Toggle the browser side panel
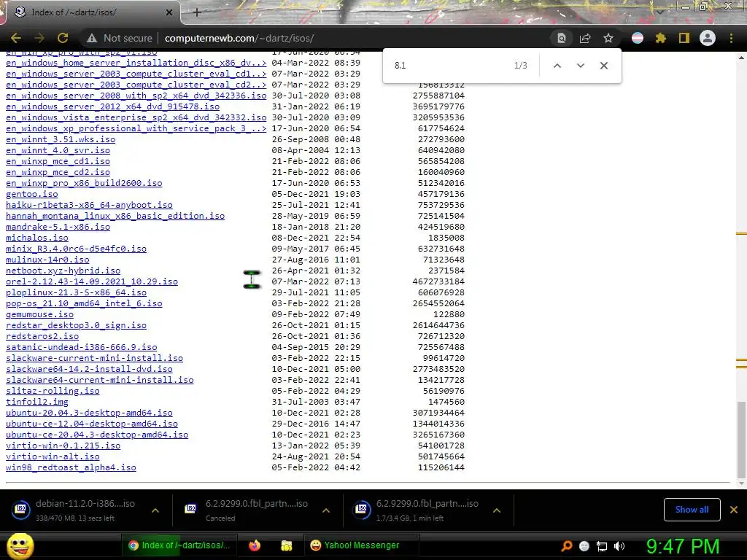747x560 pixels. pos(684,38)
